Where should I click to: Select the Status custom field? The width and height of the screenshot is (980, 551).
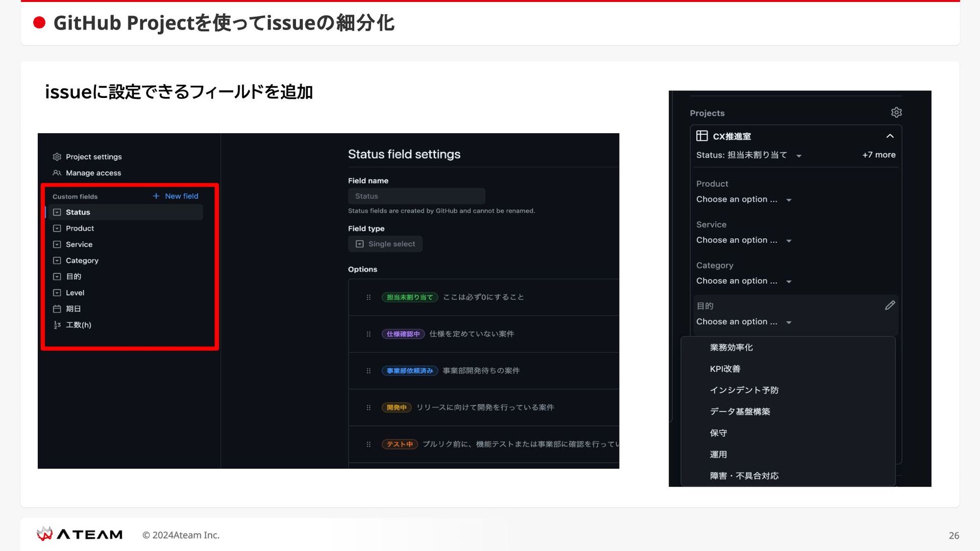pos(125,212)
